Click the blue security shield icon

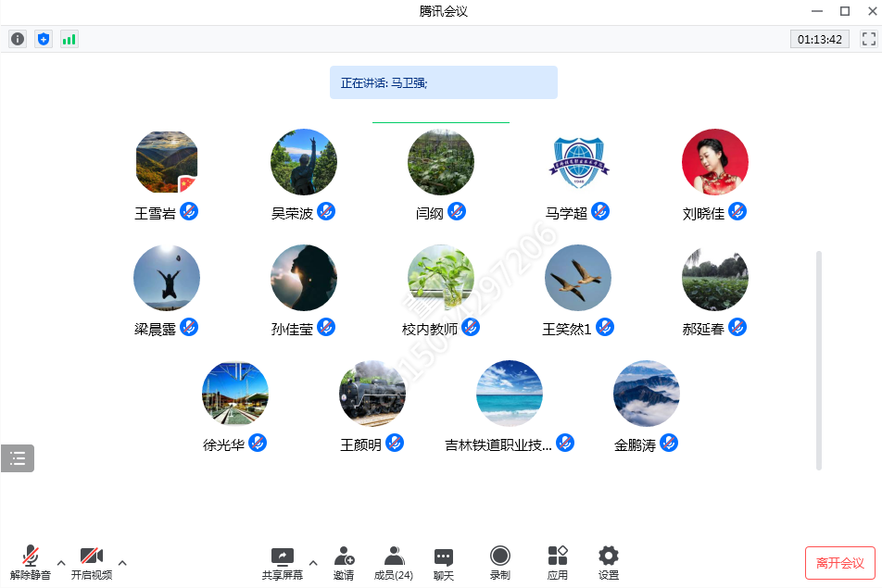coord(44,39)
